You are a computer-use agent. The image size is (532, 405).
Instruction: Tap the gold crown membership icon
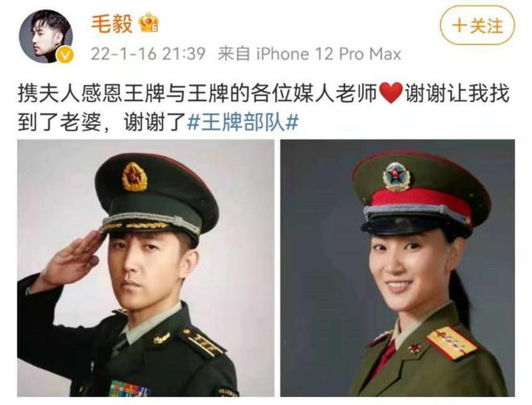tap(148, 23)
